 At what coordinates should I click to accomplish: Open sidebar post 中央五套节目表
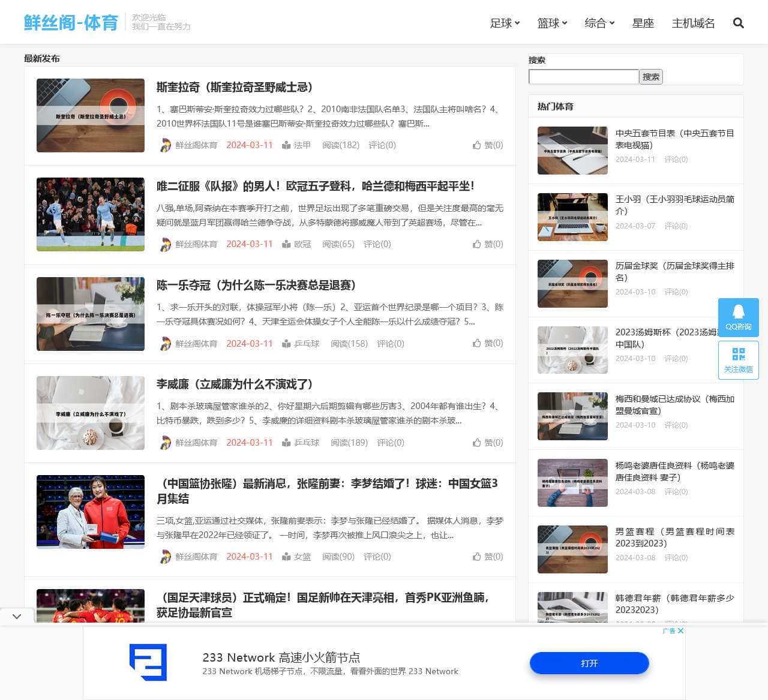(x=675, y=139)
